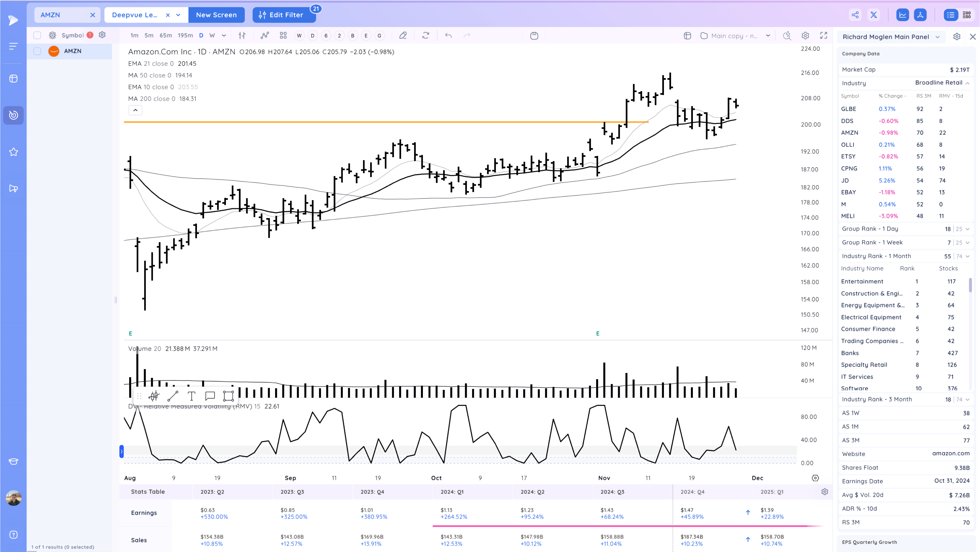Toggle the select-all symbols checkbox
The width and height of the screenshot is (980, 552).
[x=37, y=35]
